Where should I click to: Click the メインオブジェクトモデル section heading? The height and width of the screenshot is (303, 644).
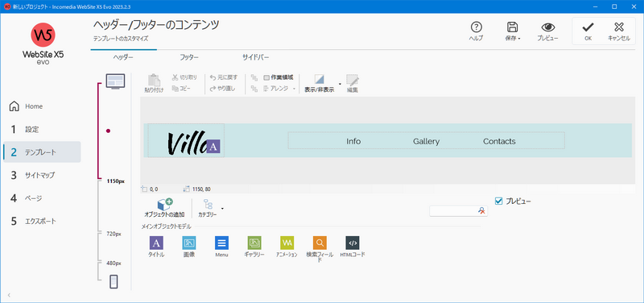pos(167,226)
